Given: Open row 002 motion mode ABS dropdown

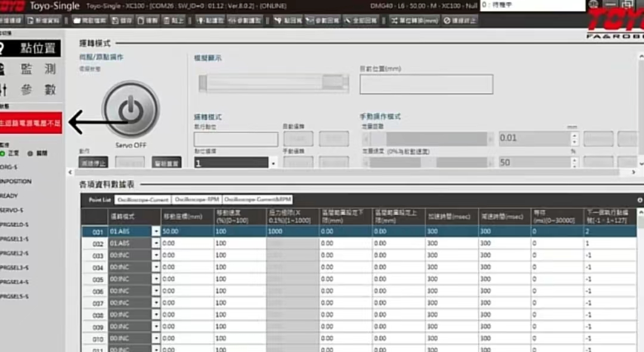Looking at the screenshot, I should [156, 243].
